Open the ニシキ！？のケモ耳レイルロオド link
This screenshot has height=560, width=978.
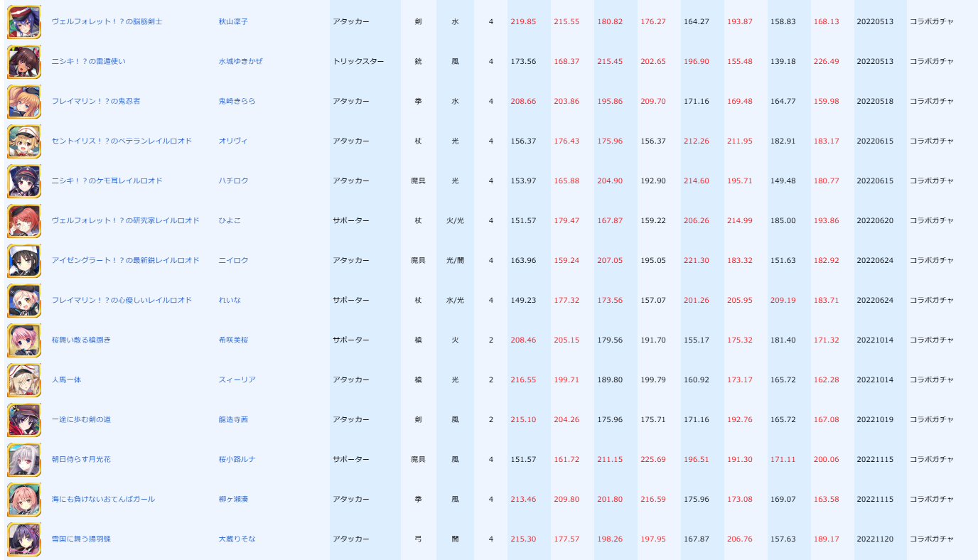tap(107, 181)
